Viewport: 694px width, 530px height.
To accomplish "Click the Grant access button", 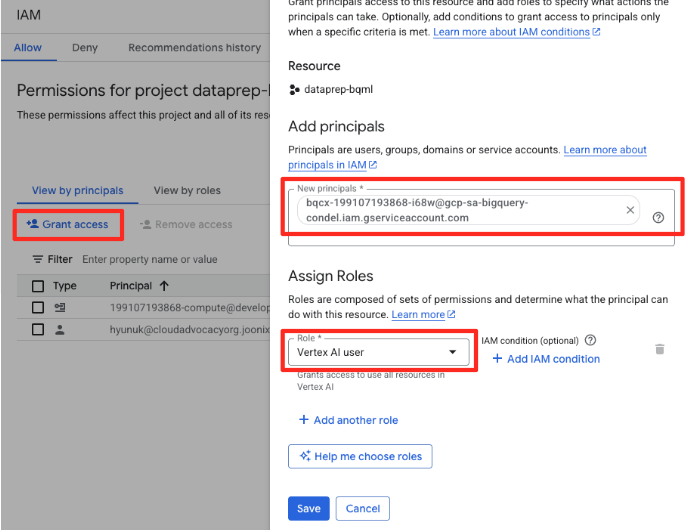I will [x=68, y=225].
